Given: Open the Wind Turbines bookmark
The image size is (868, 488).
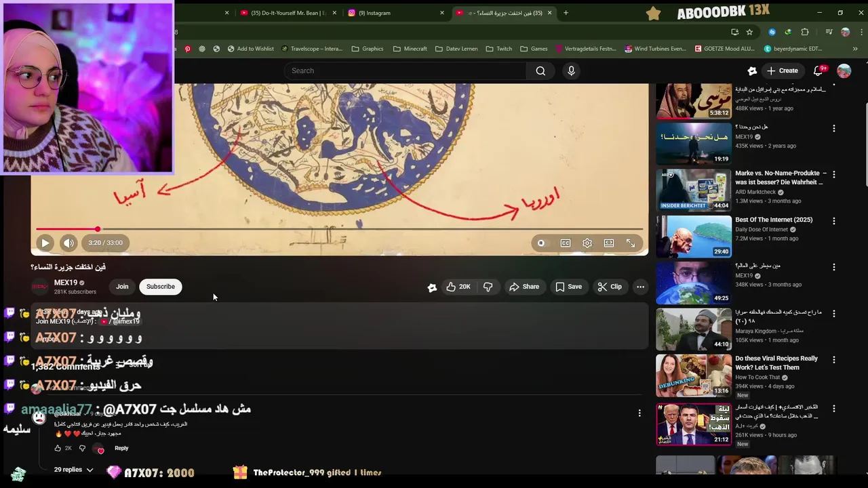Looking at the screenshot, I should click(x=656, y=49).
